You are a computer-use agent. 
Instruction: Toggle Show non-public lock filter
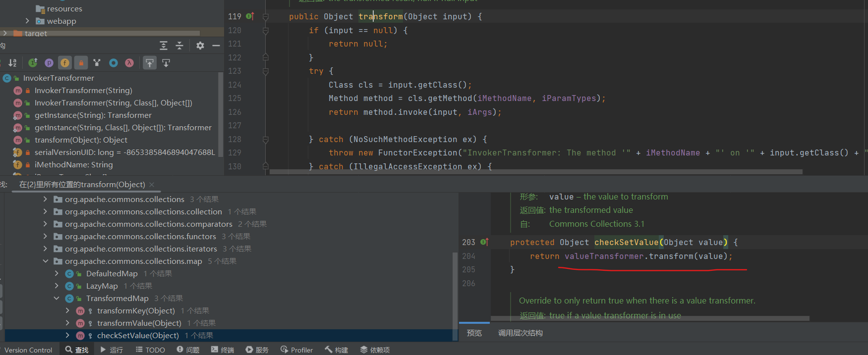tap(81, 63)
